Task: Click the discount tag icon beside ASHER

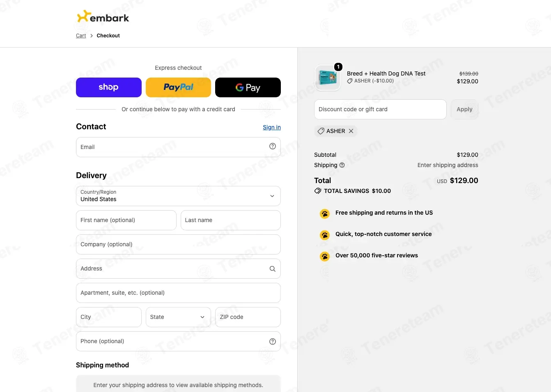Action: (x=321, y=131)
